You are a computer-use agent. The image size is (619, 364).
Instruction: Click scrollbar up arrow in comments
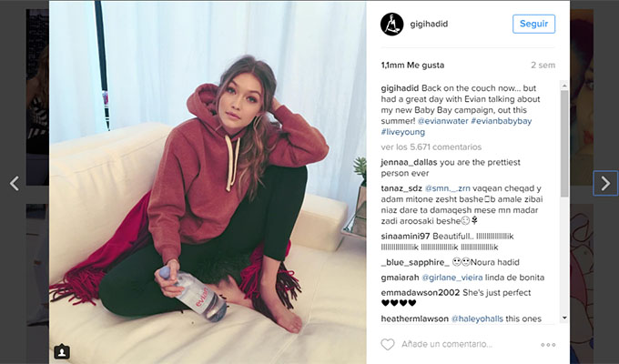[564, 86]
